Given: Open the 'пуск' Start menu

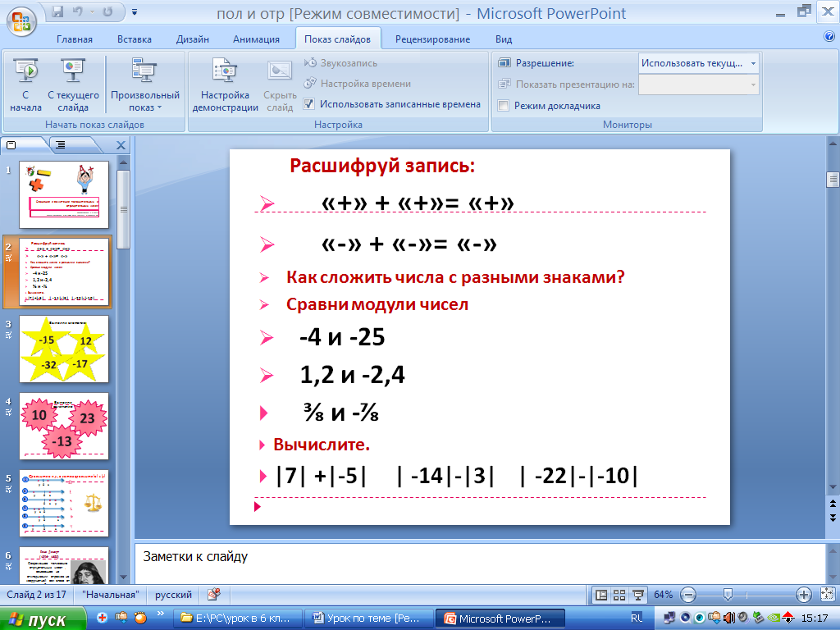Looking at the screenshot, I should [43, 619].
